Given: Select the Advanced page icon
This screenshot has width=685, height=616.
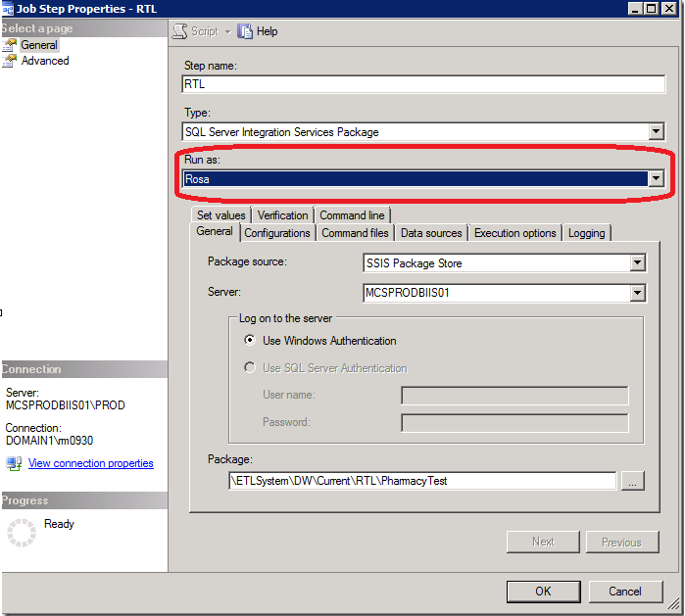Looking at the screenshot, I should point(10,61).
